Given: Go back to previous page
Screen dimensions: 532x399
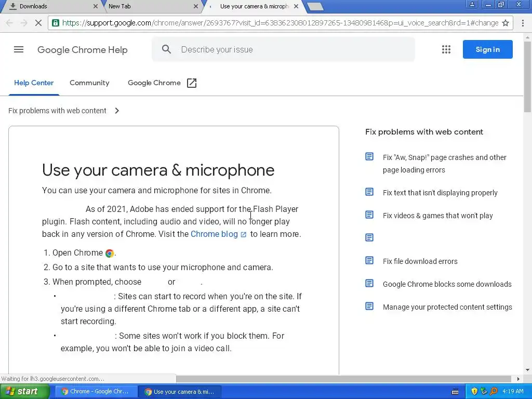Looking at the screenshot, I should point(9,23).
